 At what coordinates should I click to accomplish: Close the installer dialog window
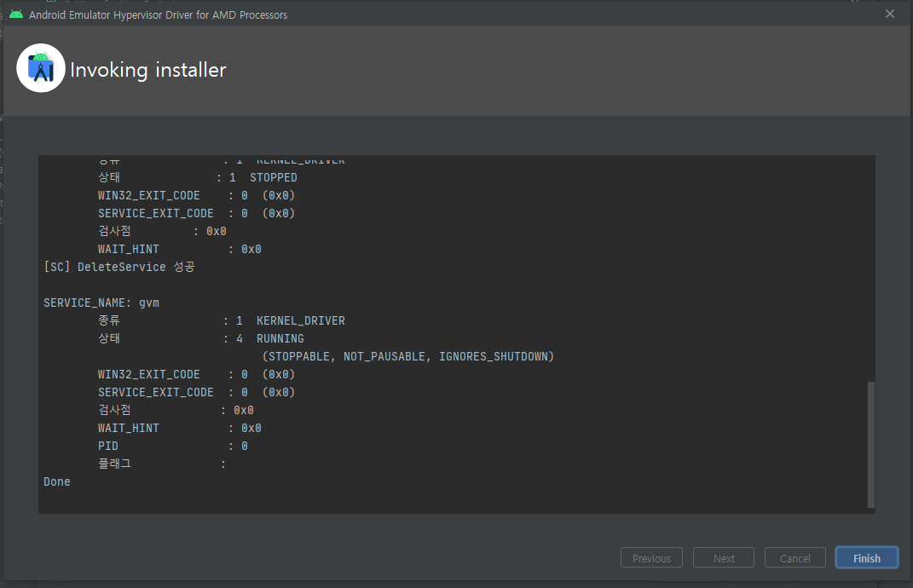pos(890,14)
